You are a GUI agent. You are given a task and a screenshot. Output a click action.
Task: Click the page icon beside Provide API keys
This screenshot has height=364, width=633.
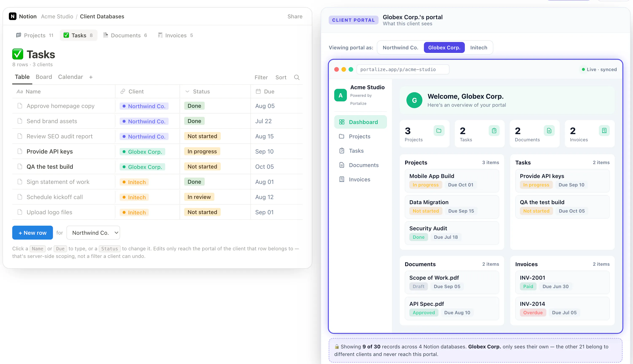pos(20,151)
